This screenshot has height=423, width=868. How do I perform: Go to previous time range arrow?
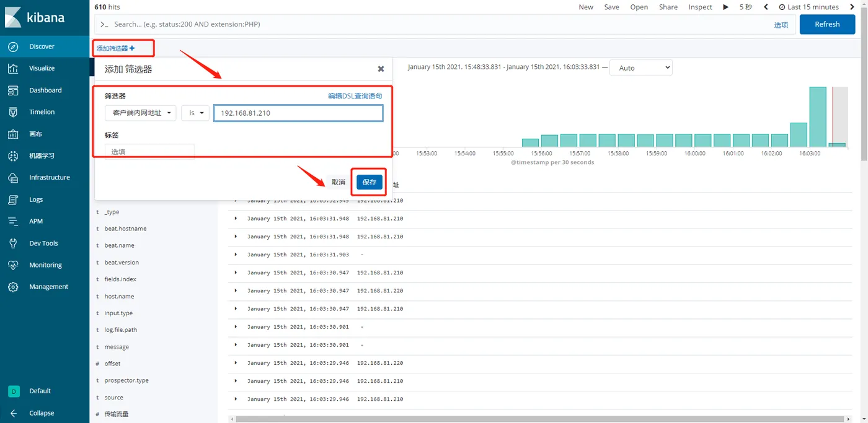[766, 7]
